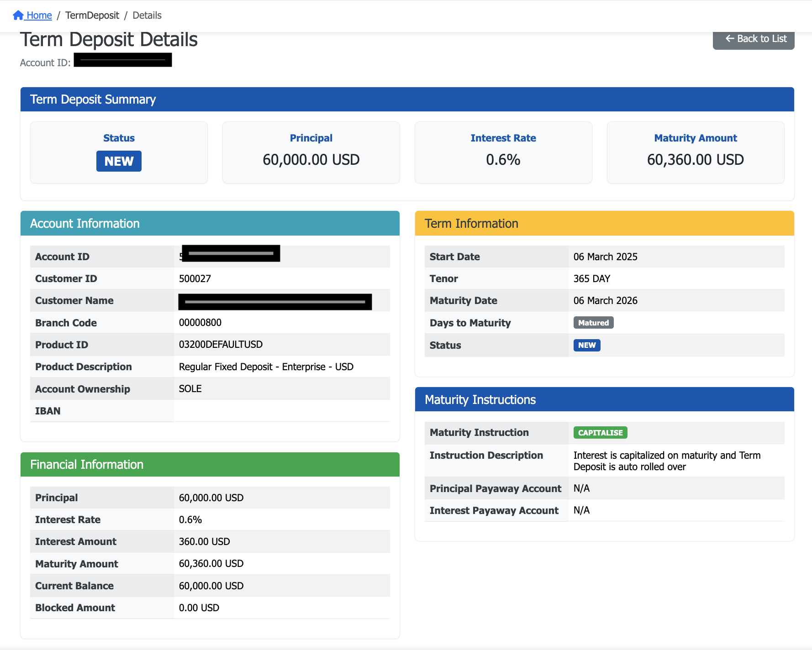Select the Branch Code value 00000800
This screenshot has width=812, height=650.
[200, 323]
